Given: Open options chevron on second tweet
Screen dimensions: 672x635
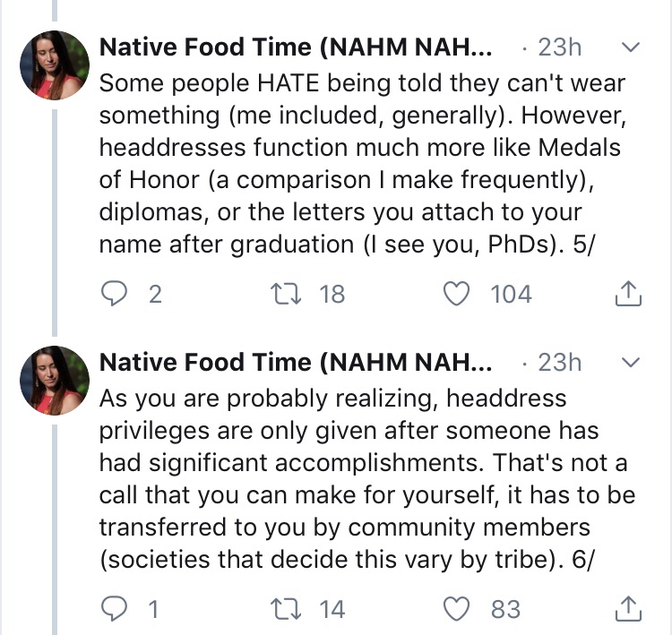Looking at the screenshot, I should (x=630, y=363).
